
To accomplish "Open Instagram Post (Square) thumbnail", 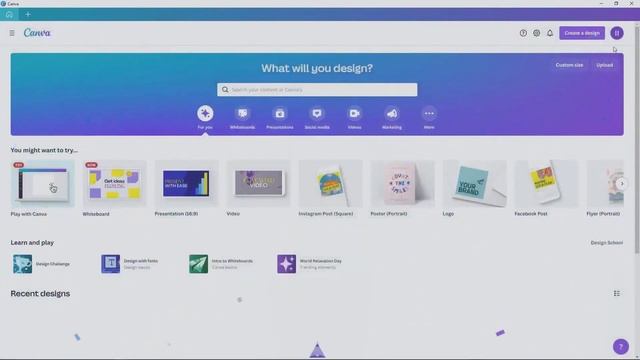I will tap(331, 184).
